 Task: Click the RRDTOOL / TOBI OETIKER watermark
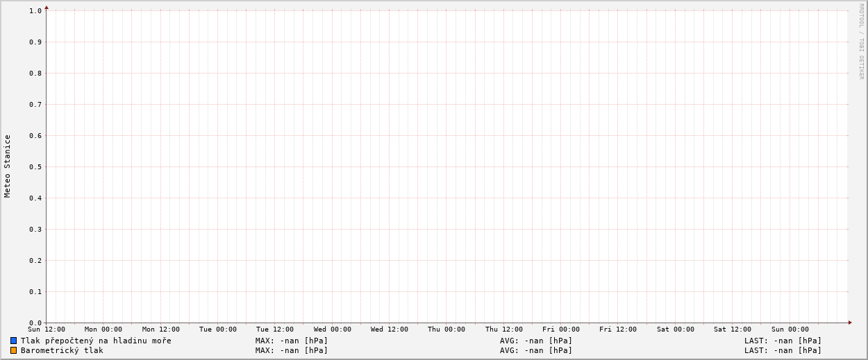[861, 42]
